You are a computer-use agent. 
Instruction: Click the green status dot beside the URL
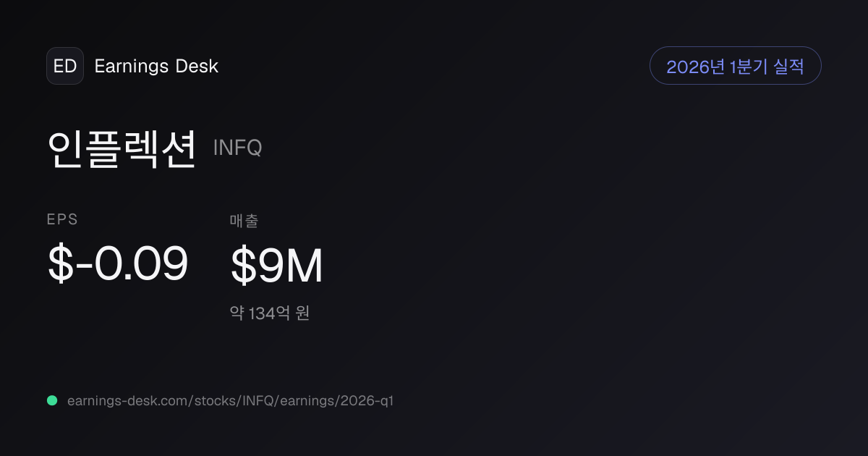coord(52,400)
